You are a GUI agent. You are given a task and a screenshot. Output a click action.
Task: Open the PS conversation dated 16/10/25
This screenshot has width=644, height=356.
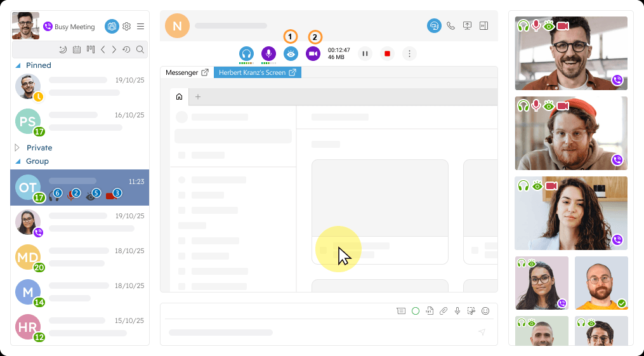click(80, 122)
